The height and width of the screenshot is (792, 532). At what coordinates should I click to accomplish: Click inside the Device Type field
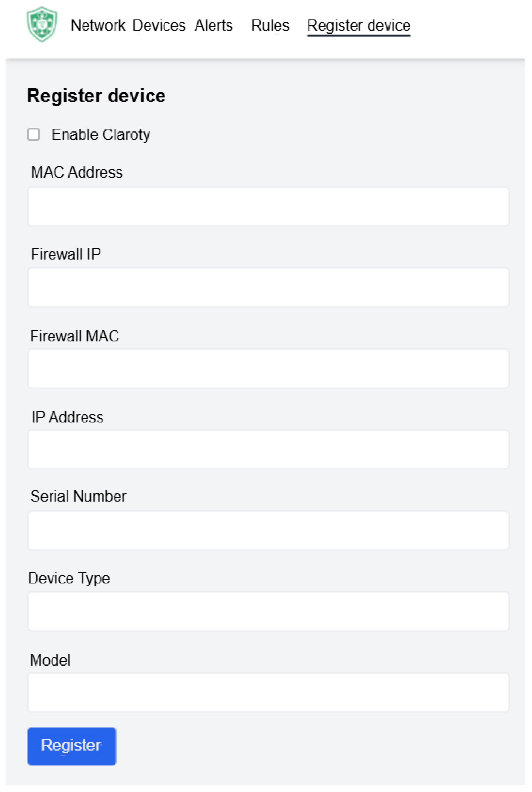(268, 611)
